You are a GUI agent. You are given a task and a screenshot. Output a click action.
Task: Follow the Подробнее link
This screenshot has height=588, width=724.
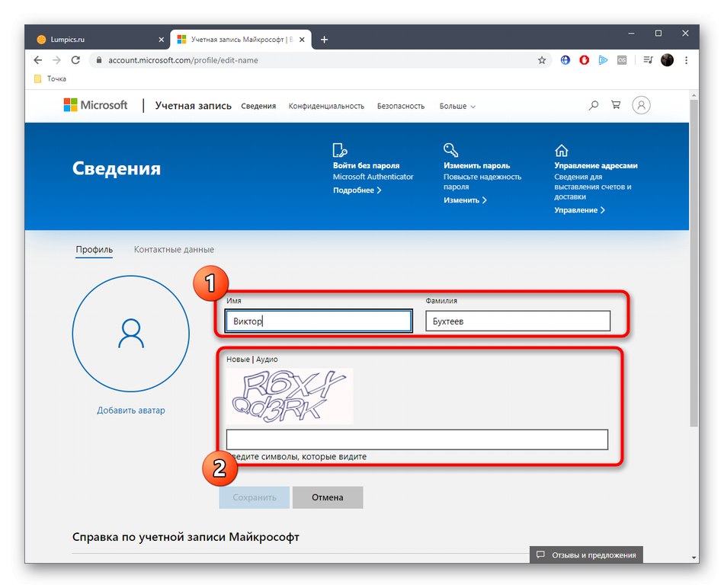[357, 190]
